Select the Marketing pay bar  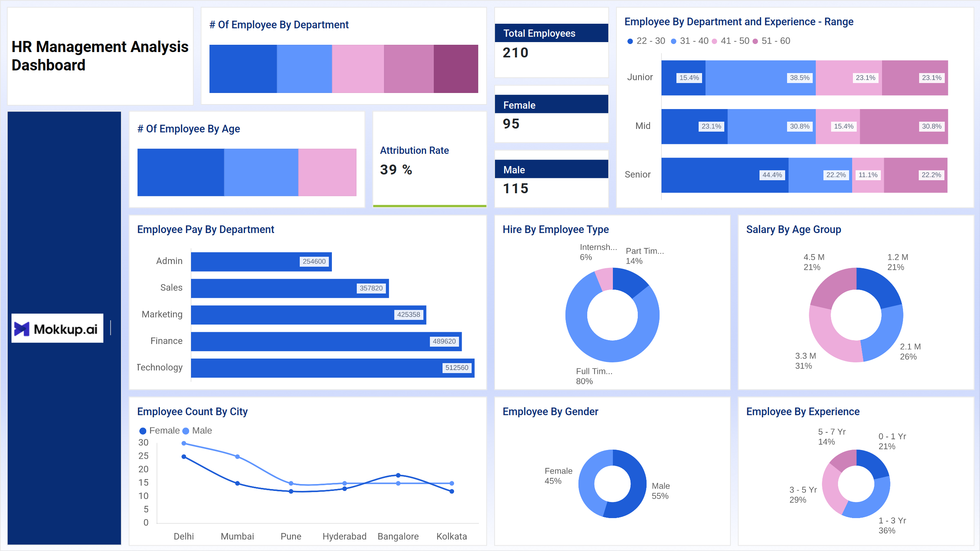[x=309, y=315]
